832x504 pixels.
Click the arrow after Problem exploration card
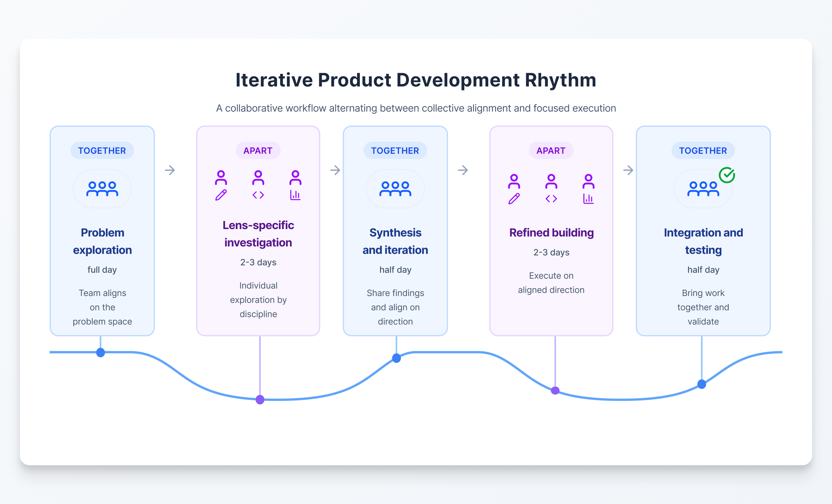click(170, 170)
